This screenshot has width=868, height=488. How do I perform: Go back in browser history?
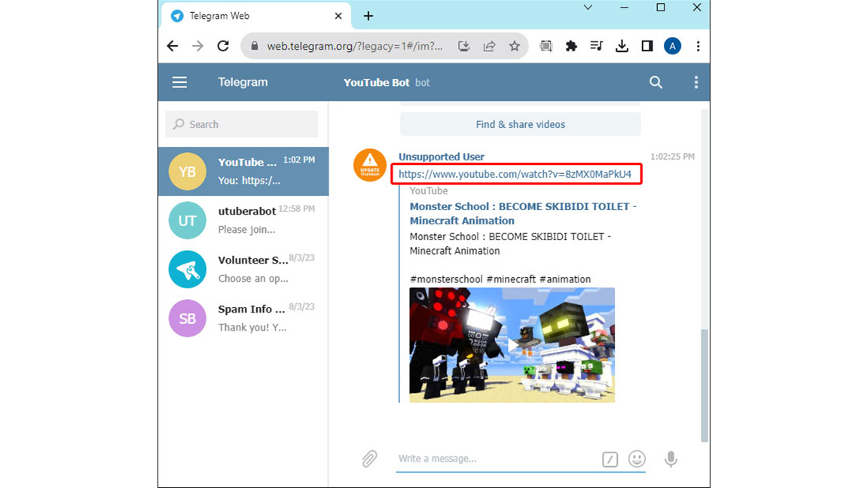173,46
